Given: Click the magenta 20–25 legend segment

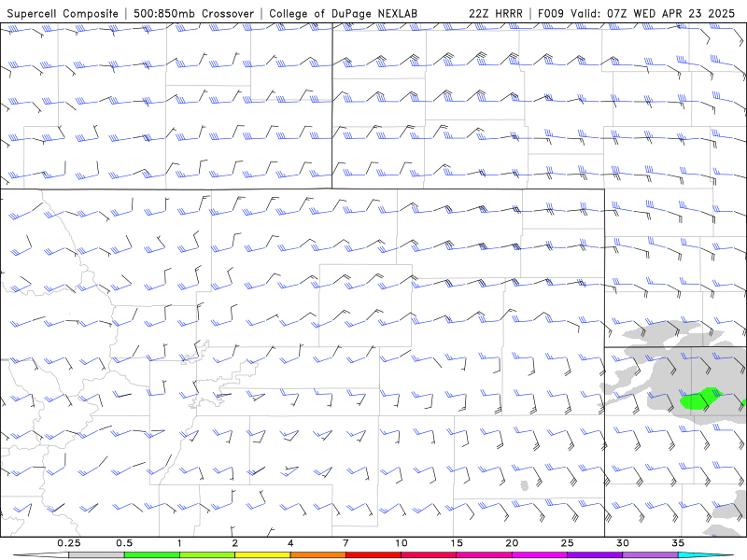Looking at the screenshot, I should click(x=540, y=555).
